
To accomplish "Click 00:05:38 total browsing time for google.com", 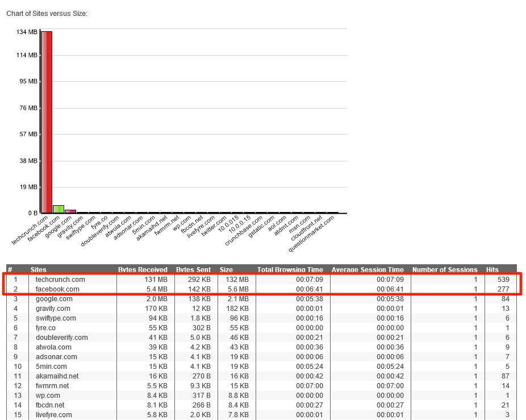I will [x=310, y=299].
